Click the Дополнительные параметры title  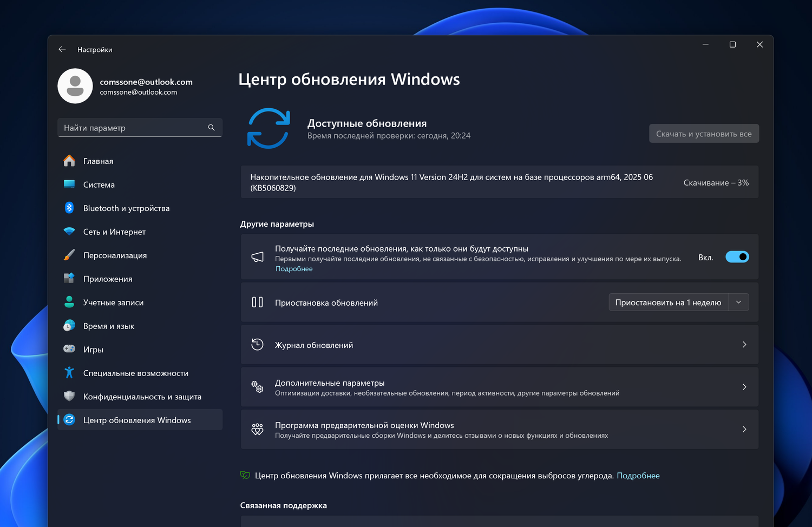[330, 383]
